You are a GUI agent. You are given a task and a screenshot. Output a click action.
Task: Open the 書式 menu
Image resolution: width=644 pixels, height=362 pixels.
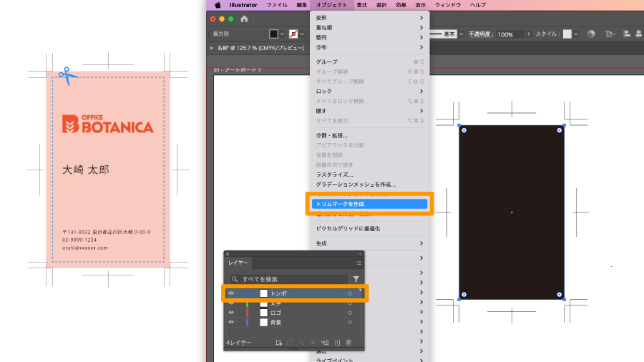pyautogui.click(x=362, y=5)
